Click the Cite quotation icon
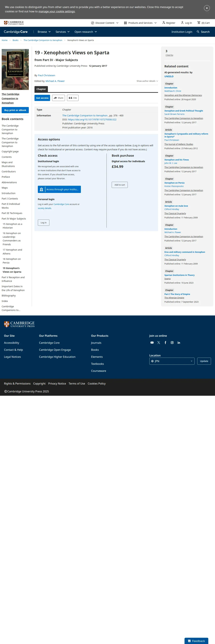215x644 pixels. tap(71, 98)
